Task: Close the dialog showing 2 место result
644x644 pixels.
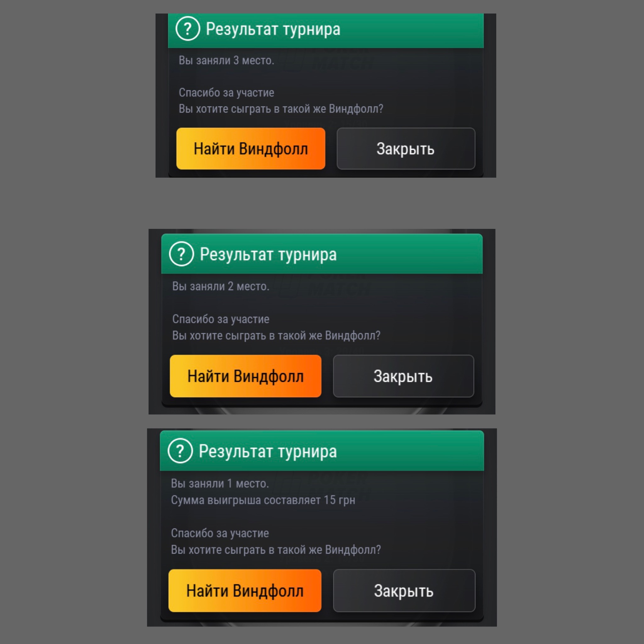Action: [403, 376]
